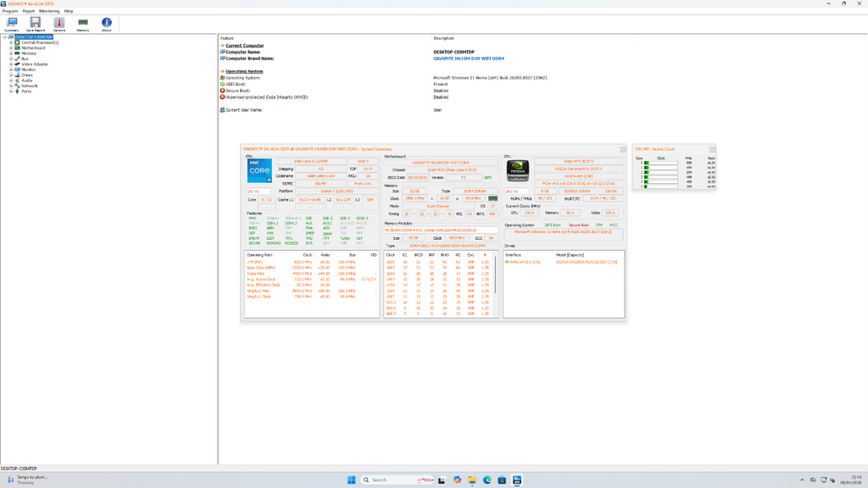Screen dimensions: 868x488
Task: Open the Summary toolbar button
Action: pos(12,24)
